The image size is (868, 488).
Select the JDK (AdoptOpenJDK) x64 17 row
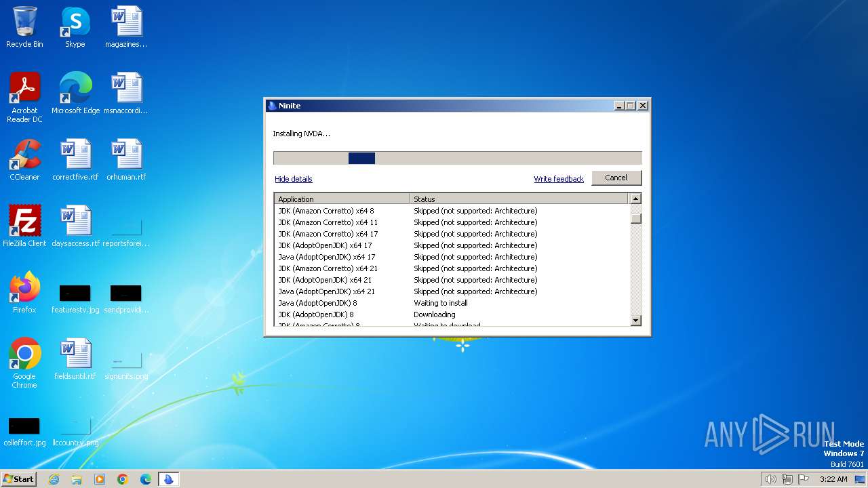point(452,245)
